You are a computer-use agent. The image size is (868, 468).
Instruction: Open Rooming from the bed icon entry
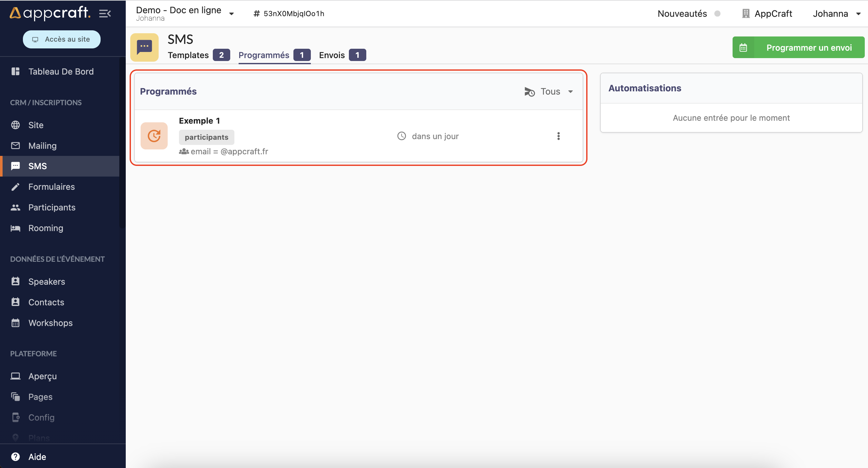click(x=16, y=228)
